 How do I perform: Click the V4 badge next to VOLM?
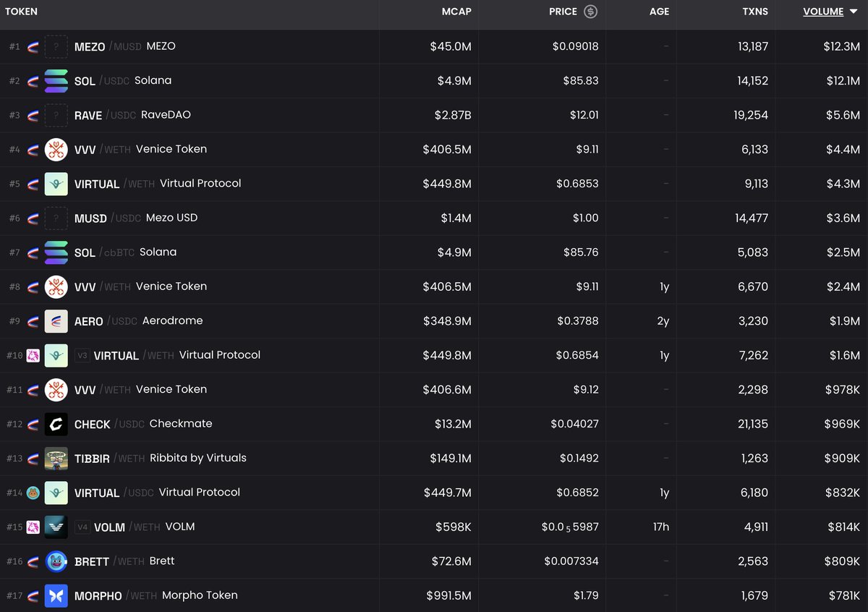[x=82, y=527]
